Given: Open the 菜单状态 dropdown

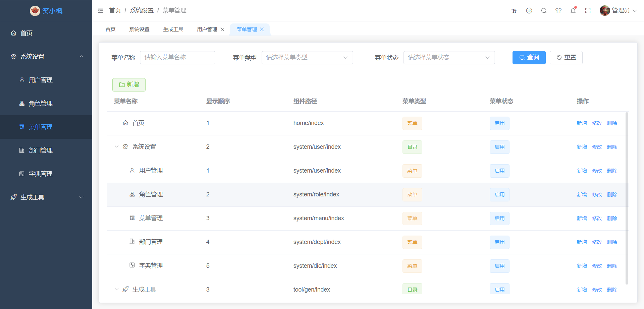Looking at the screenshot, I should coord(449,58).
